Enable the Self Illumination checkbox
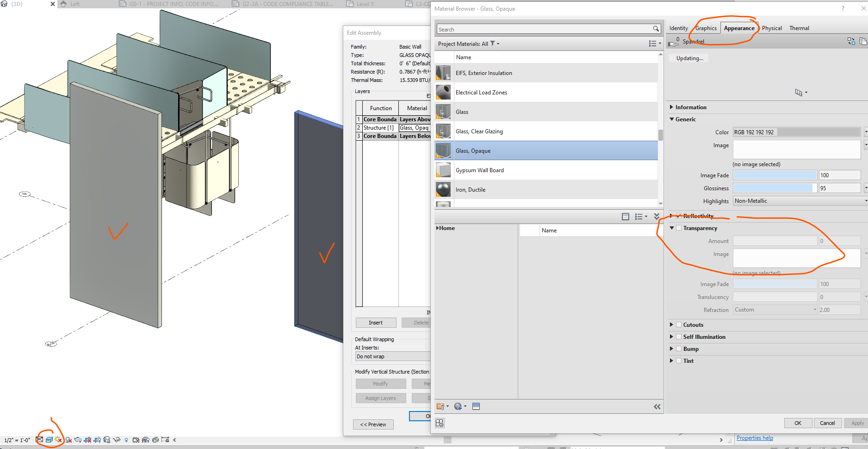868x449 pixels. pyautogui.click(x=679, y=337)
